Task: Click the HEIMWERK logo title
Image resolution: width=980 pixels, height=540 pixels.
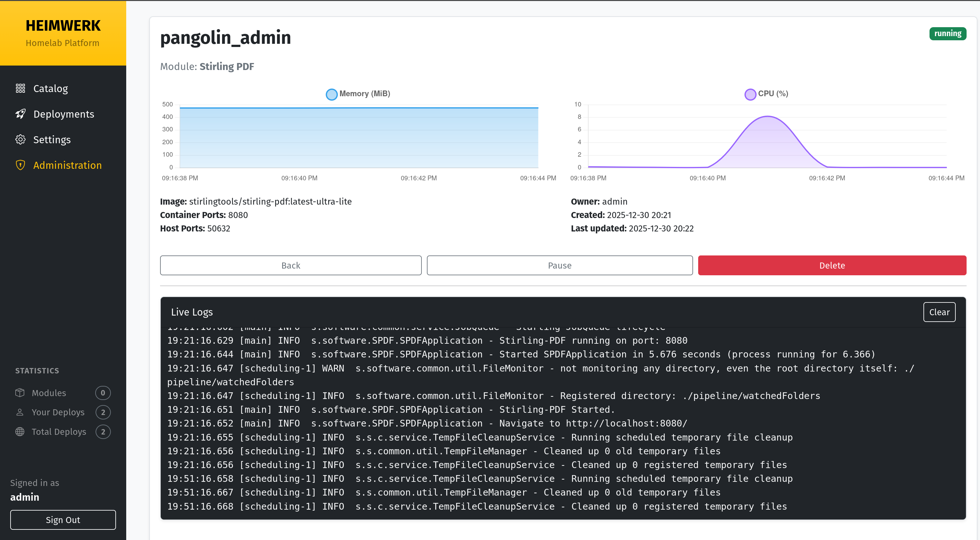Action: (x=63, y=26)
